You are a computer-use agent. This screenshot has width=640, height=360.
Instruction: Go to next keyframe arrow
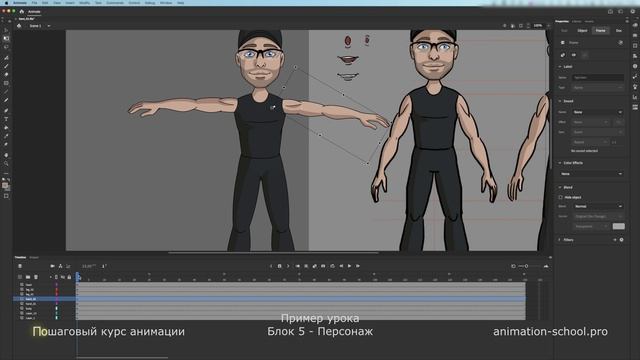[288, 266]
